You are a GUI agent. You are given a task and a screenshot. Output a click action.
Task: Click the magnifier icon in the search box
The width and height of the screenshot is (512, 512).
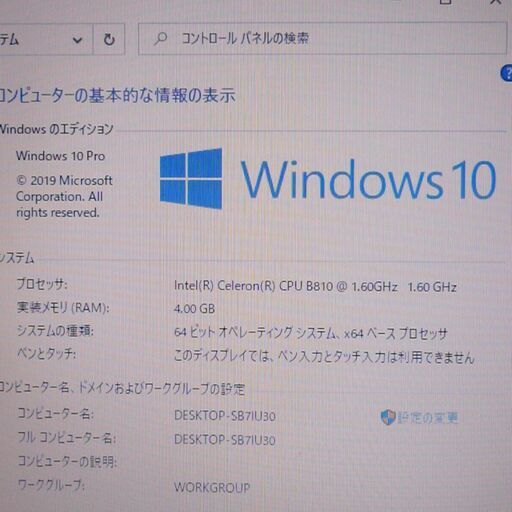click(x=161, y=39)
